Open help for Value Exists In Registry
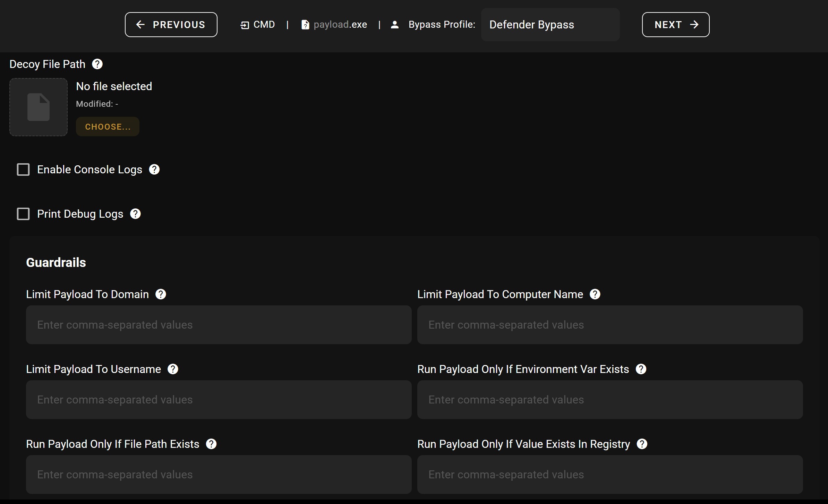 tap(642, 444)
